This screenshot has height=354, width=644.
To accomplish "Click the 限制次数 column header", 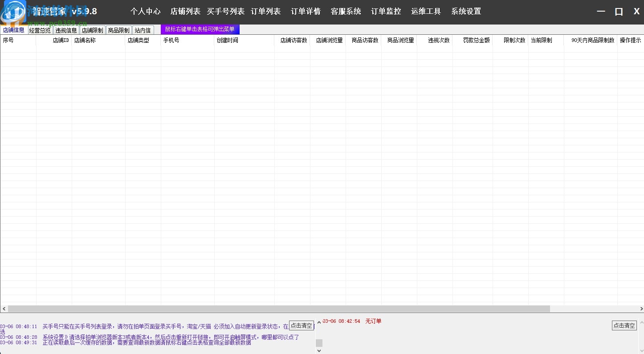I will point(510,41).
